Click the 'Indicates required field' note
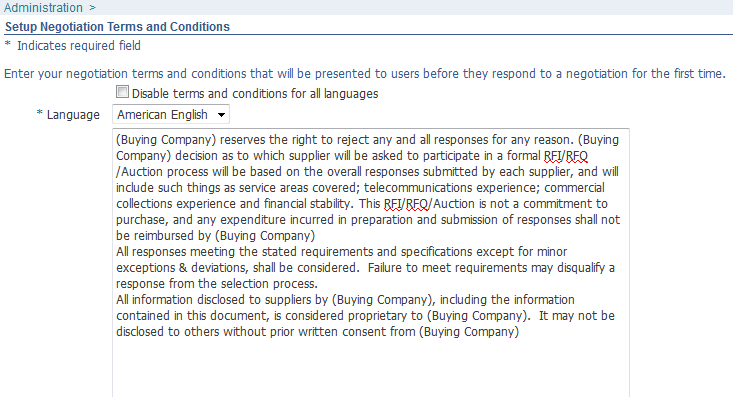733x397 pixels. (79, 46)
